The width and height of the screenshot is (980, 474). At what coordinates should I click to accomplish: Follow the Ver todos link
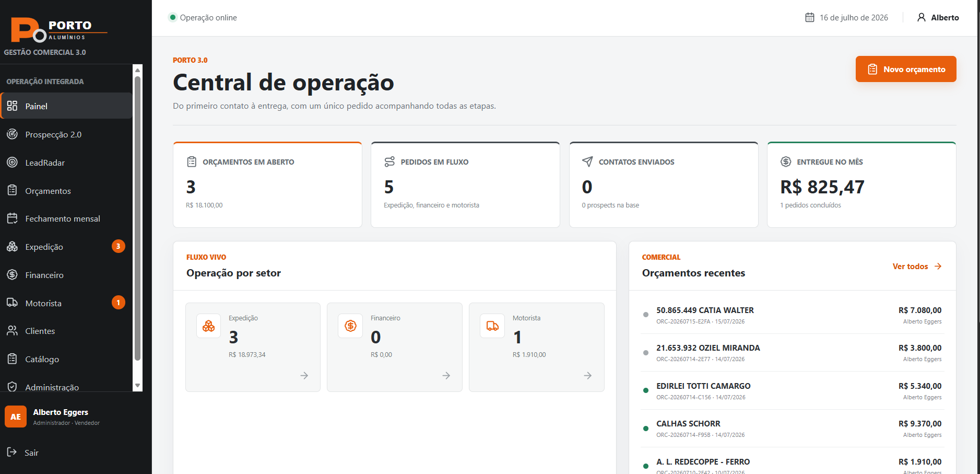click(917, 267)
